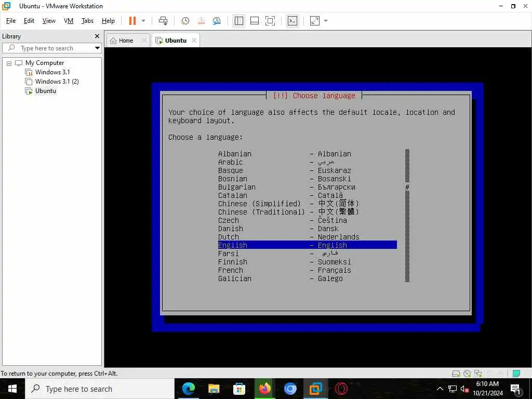
Task: Click the VMware Workstation taskbar icon
Action: click(315, 389)
